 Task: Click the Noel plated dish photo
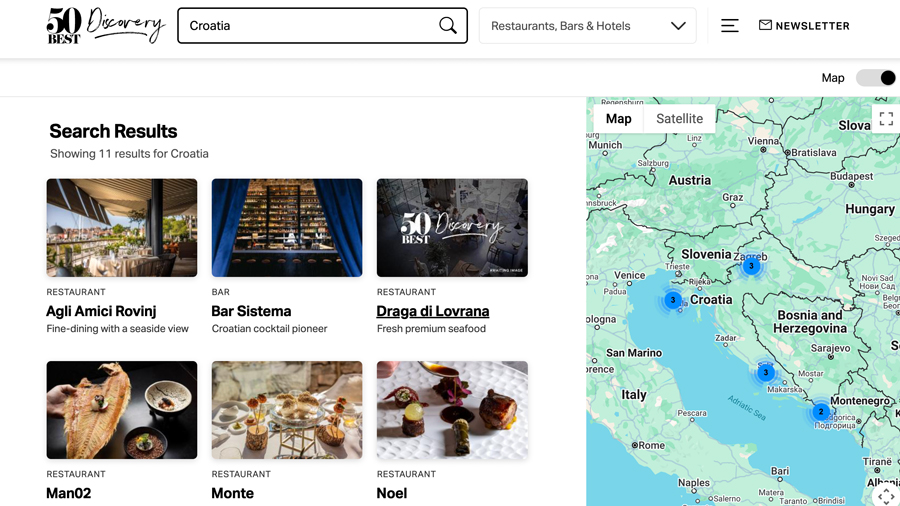click(452, 410)
